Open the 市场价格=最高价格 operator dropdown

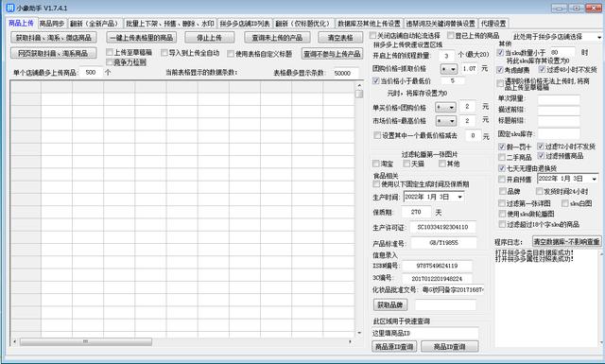tap(445, 121)
